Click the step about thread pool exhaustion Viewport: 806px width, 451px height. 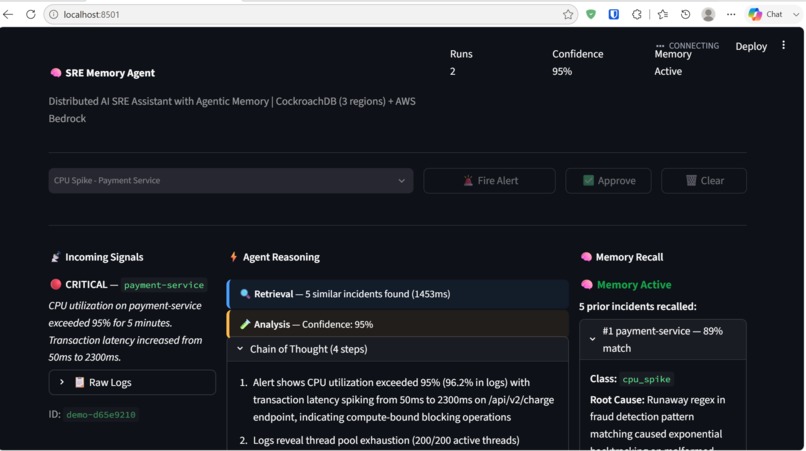(x=386, y=441)
